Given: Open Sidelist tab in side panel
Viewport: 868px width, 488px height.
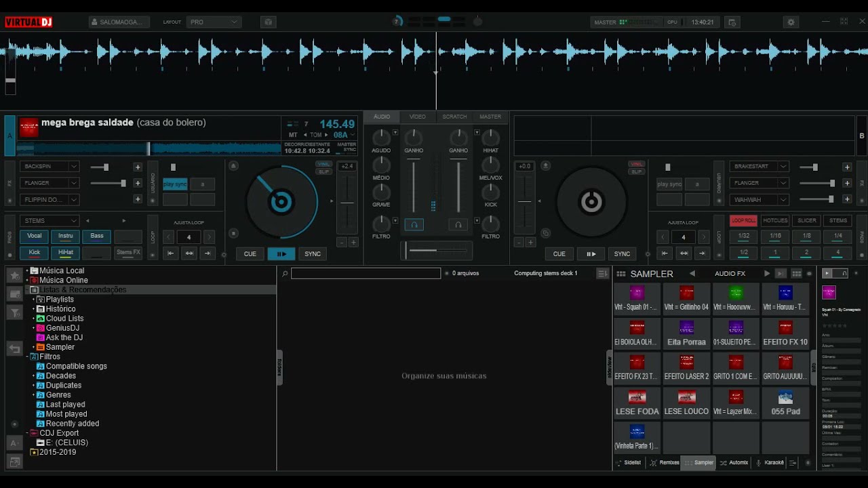Looking at the screenshot, I should coord(628,462).
